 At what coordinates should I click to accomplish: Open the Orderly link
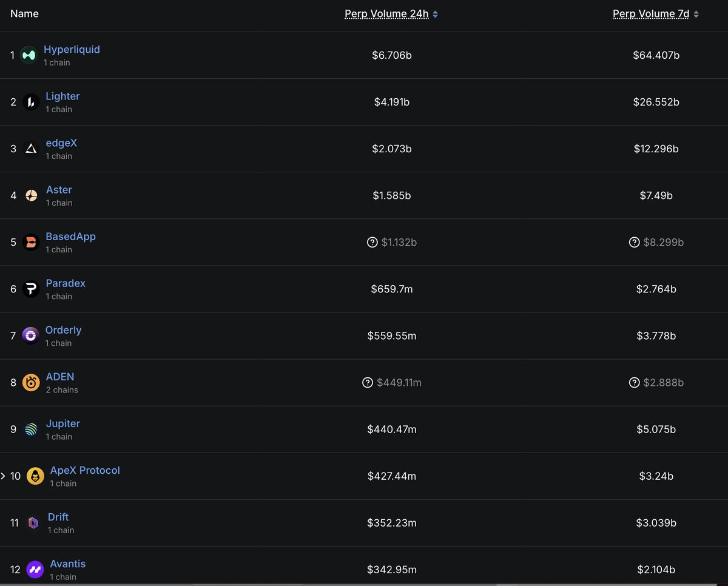pos(63,329)
